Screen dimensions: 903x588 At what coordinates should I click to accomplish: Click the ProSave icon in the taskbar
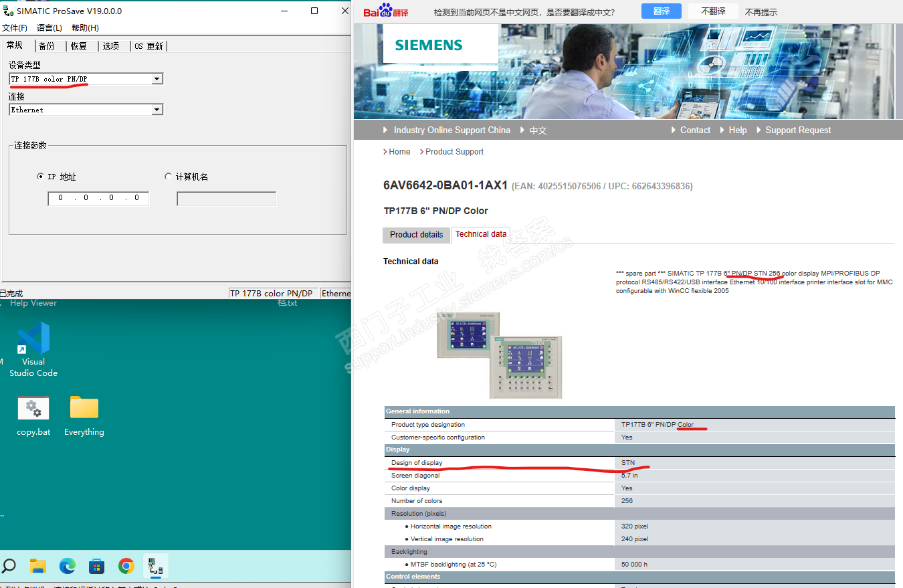coord(156,567)
